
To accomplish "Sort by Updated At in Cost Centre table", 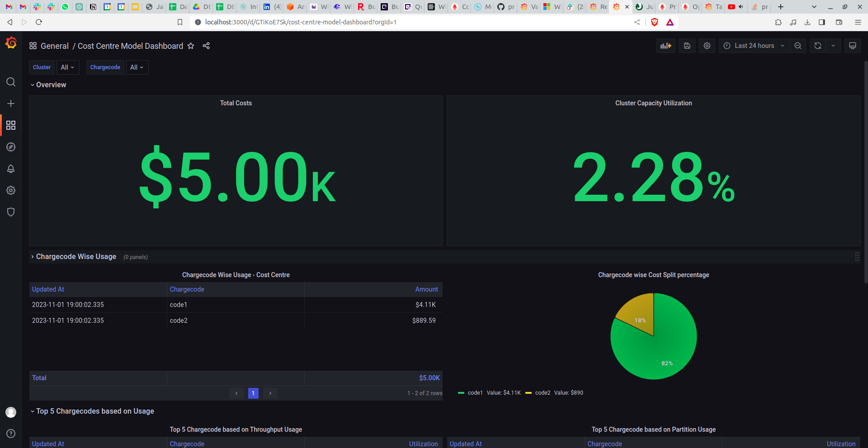I will point(48,289).
